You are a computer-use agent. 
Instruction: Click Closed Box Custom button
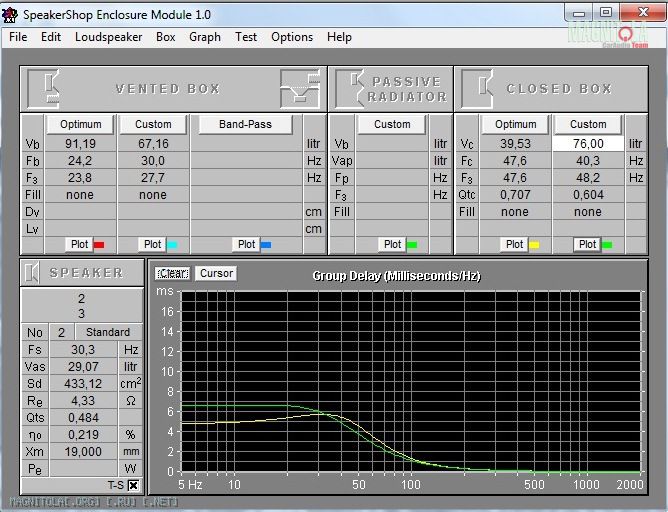[588, 124]
